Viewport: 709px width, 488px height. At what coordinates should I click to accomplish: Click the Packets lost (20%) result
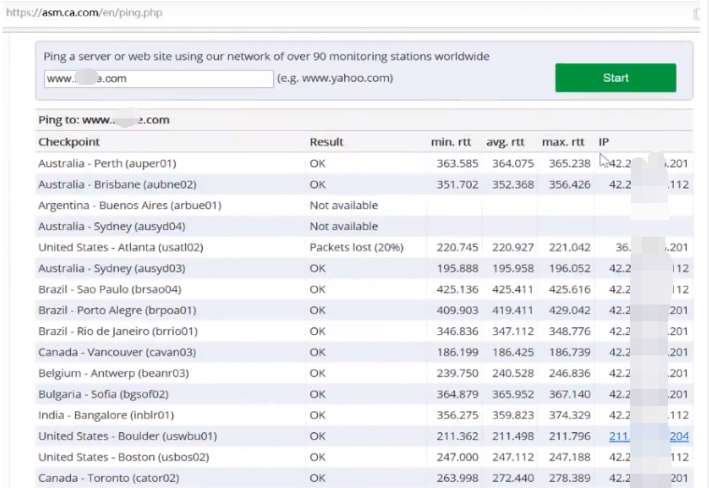(x=356, y=247)
